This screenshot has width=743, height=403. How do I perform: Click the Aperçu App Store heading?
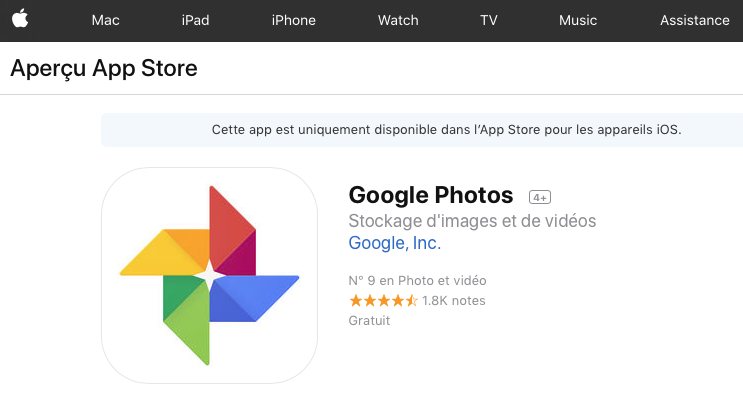coord(104,68)
